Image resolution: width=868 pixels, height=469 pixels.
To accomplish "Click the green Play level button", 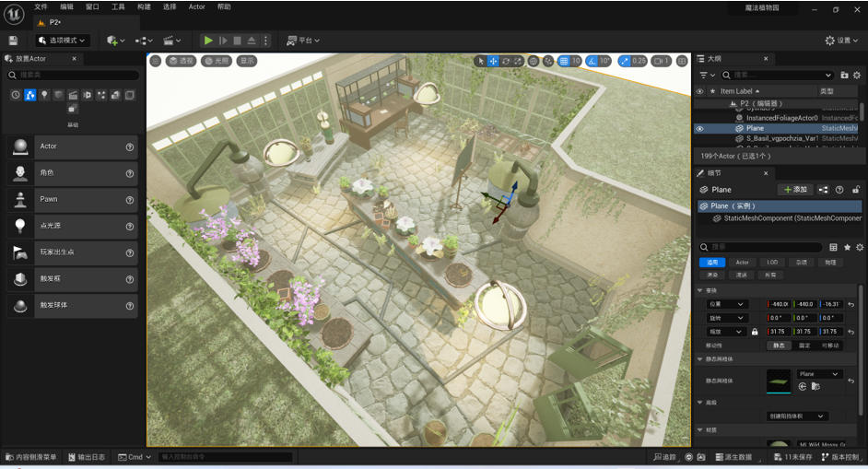I will pyautogui.click(x=208, y=41).
